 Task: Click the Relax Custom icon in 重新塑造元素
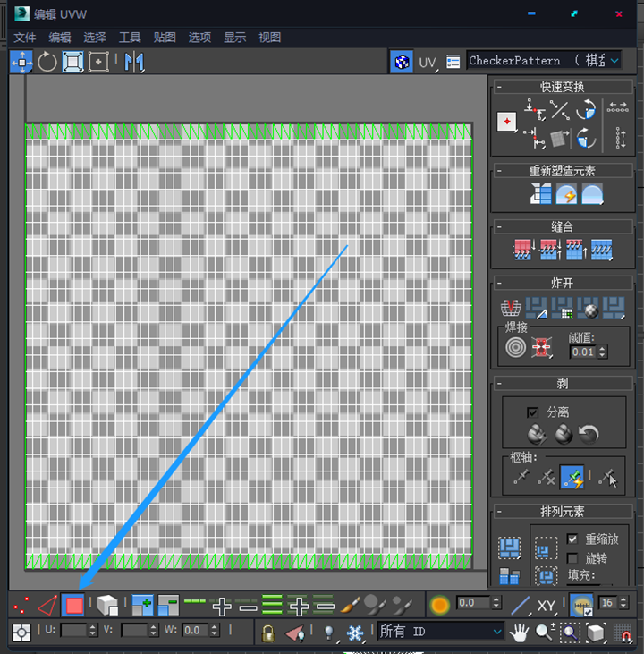(x=592, y=194)
